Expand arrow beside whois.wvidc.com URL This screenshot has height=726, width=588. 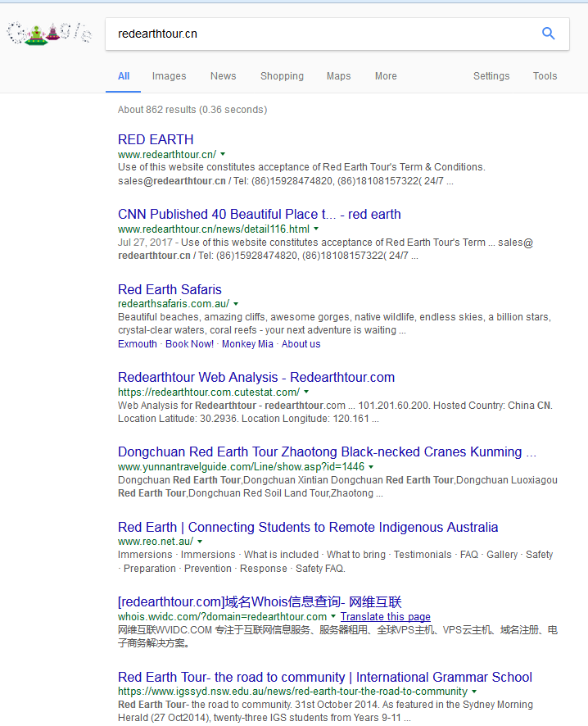333,616
